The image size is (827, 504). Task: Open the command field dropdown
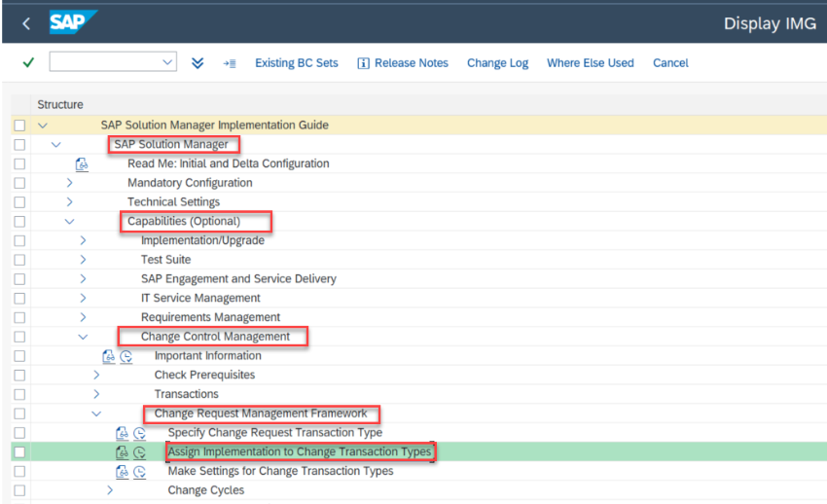[167, 62]
